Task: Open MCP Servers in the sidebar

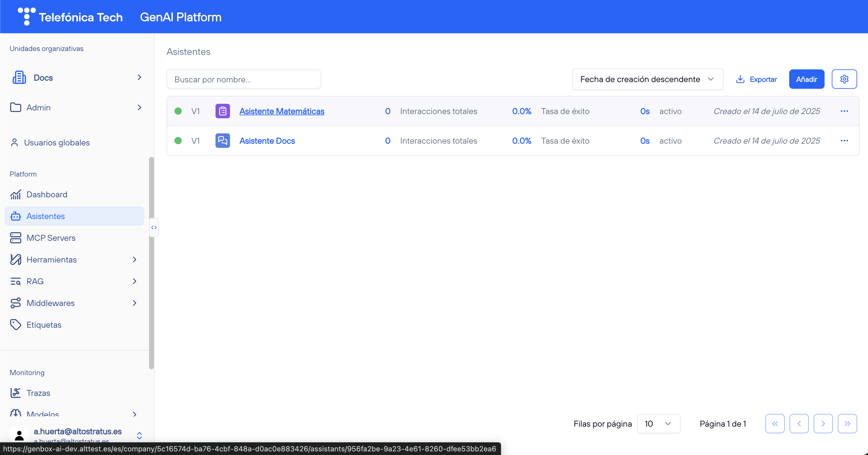Action: 51,238
